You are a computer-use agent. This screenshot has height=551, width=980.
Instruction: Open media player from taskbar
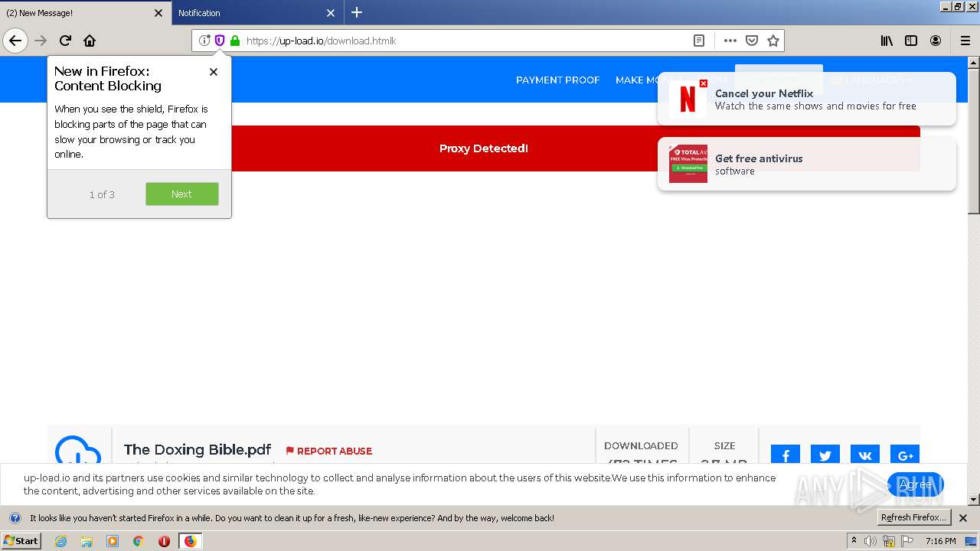coord(113,541)
